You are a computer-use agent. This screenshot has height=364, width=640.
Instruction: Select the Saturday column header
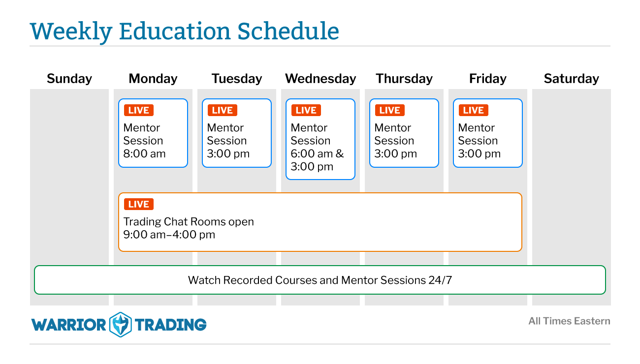[x=572, y=79]
